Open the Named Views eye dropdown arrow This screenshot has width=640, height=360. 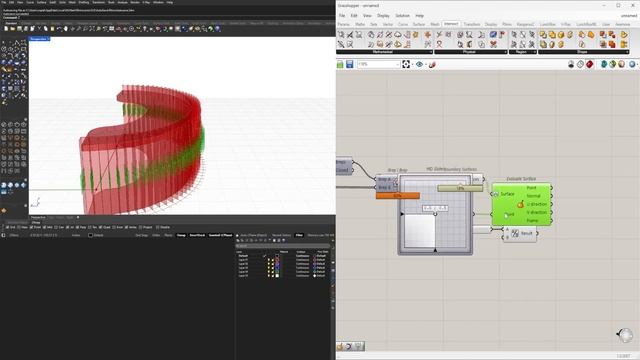[425, 64]
